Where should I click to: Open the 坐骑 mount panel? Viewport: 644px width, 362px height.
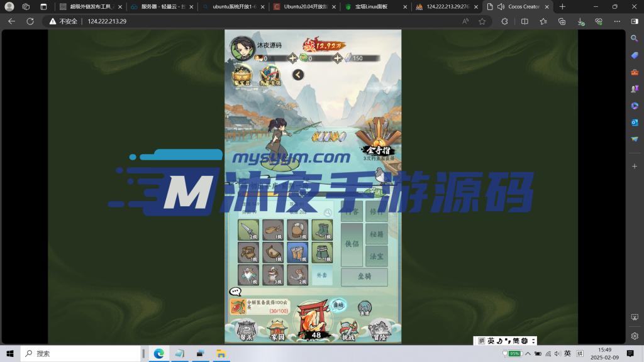(x=364, y=277)
